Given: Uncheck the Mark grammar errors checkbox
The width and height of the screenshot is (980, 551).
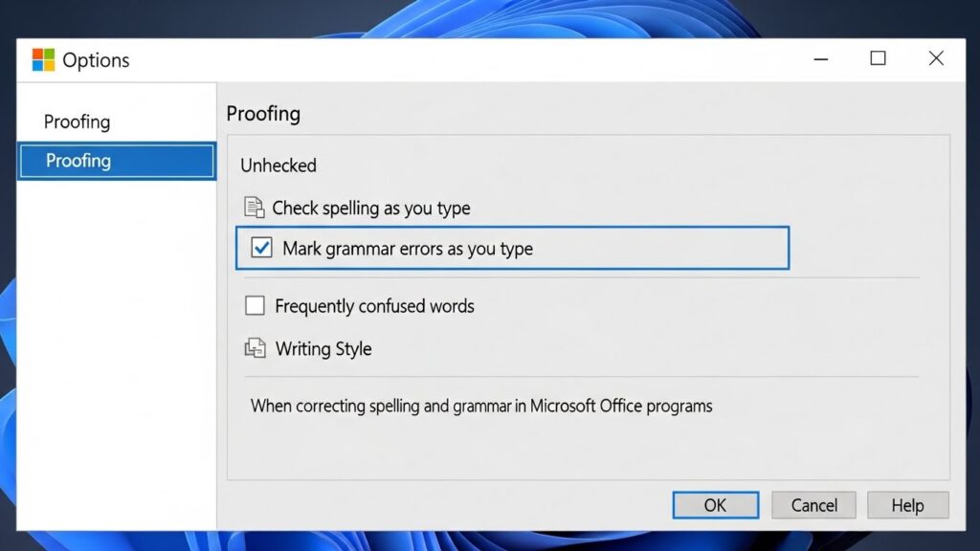Looking at the screenshot, I should coord(261,249).
